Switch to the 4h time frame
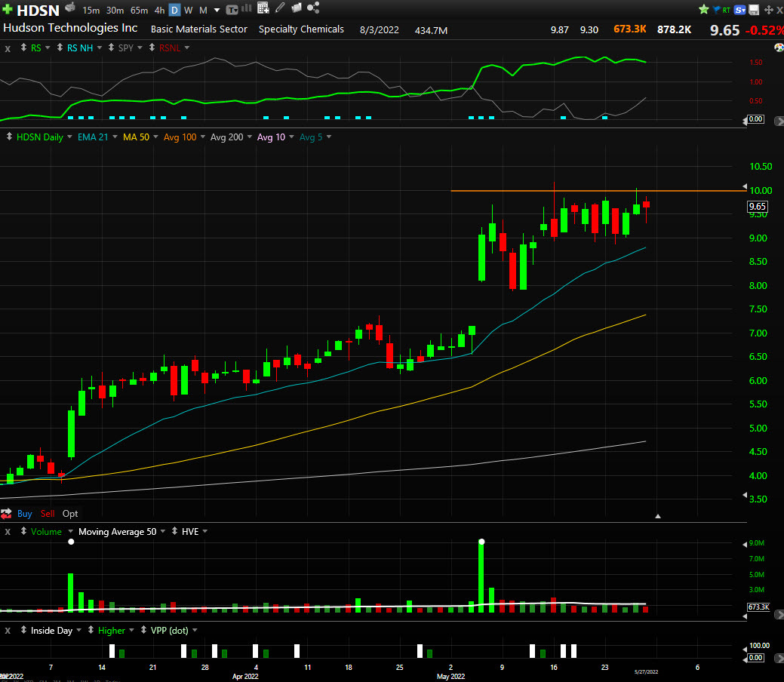The image size is (784, 682). click(x=159, y=10)
